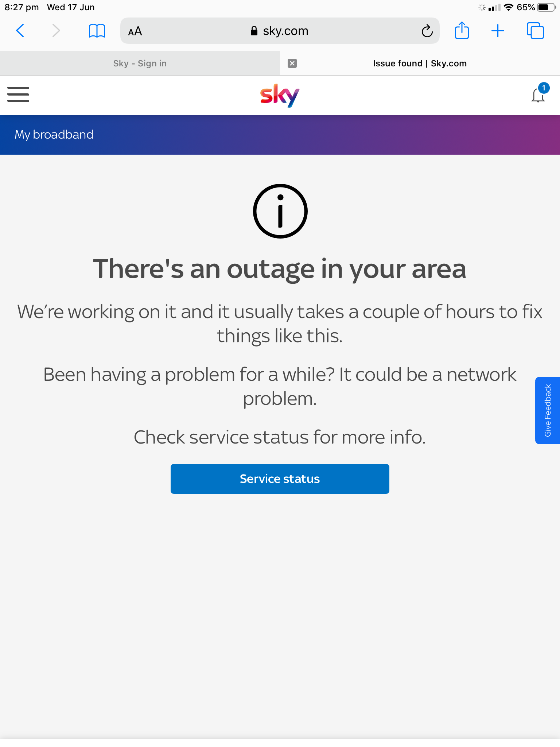Switch to the Sky - Sign in tab

point(140,63)
